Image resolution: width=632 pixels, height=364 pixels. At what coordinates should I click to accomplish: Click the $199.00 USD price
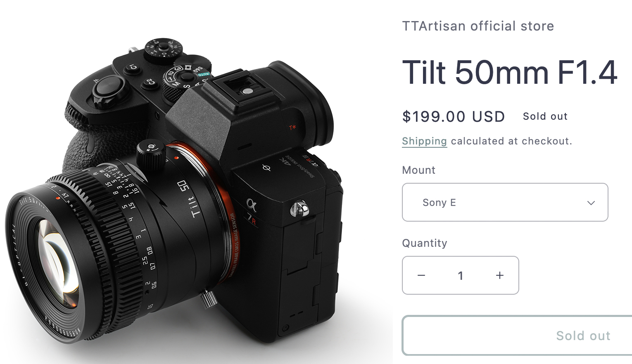454,116
